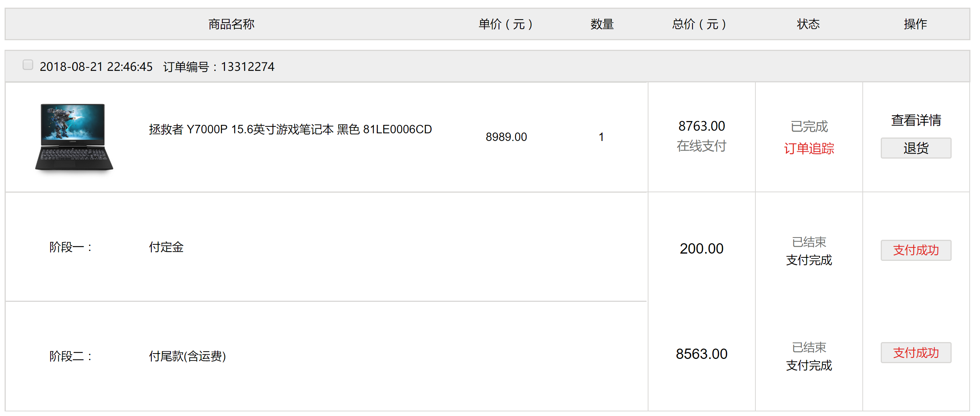Click the 付定金 deposit stage label
The width and height of the screenshot is (980, 416).
point(166,247)
